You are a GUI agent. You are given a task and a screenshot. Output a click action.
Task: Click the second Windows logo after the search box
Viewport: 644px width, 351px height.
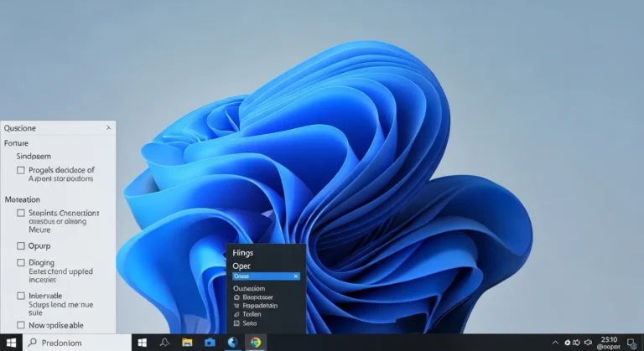tap(142, 343)
